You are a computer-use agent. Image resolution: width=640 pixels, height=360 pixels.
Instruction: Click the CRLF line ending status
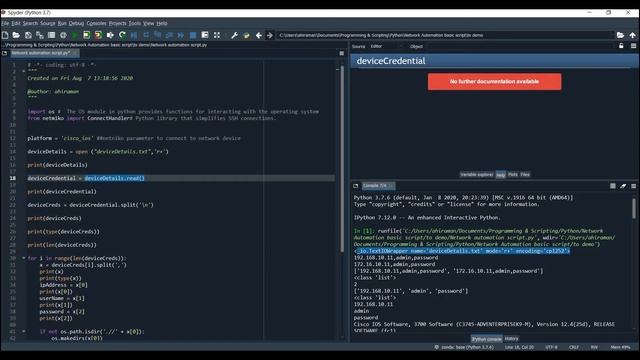(x=574, y=347)
